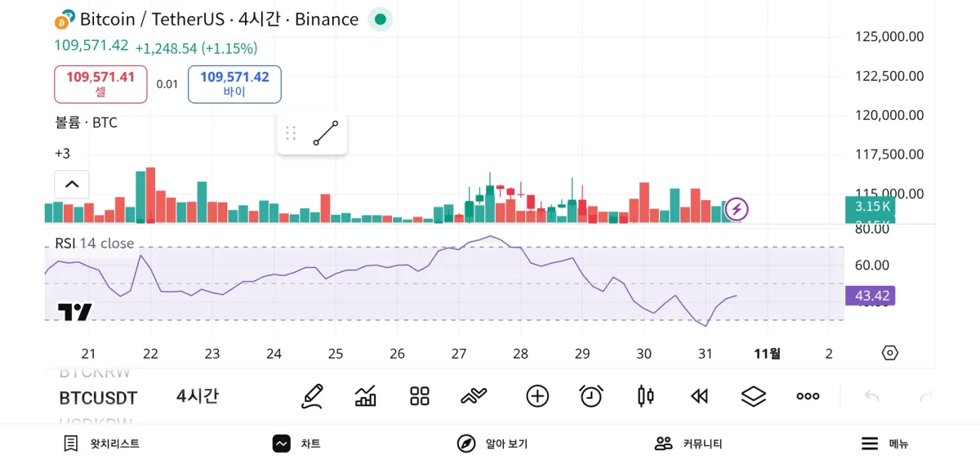
Task: Tap the 80.00 RSI scale label
Action: click(871, 229)
